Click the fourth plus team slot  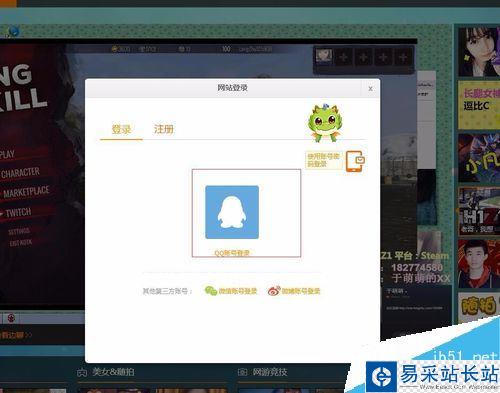(x=403, y=57)
